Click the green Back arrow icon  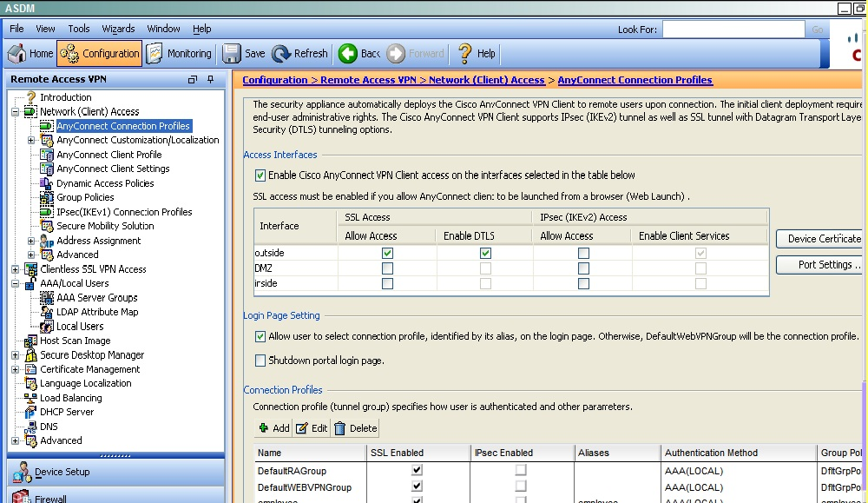pos(348,53)
